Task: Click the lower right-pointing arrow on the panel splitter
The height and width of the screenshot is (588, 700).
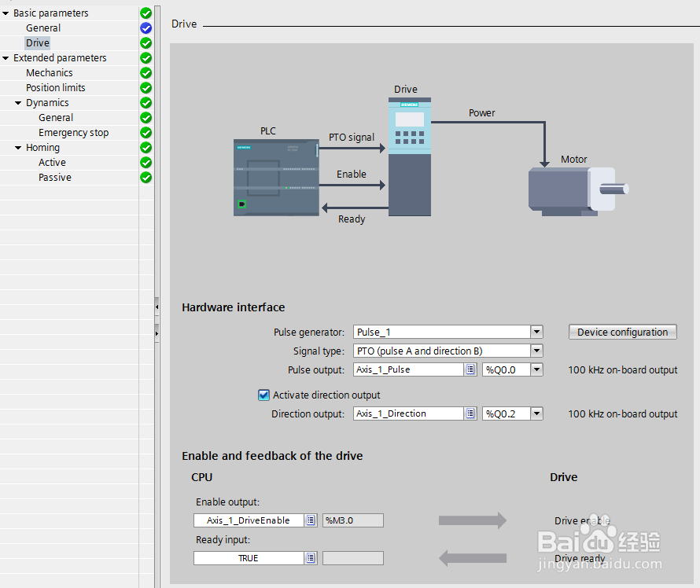Action: point(157,333)
